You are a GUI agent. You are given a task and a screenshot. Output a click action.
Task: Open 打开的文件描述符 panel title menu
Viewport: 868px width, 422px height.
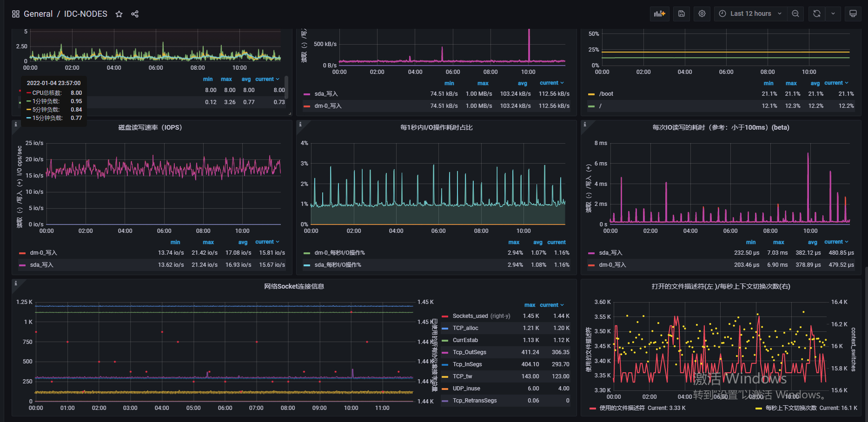click(721, 286)
